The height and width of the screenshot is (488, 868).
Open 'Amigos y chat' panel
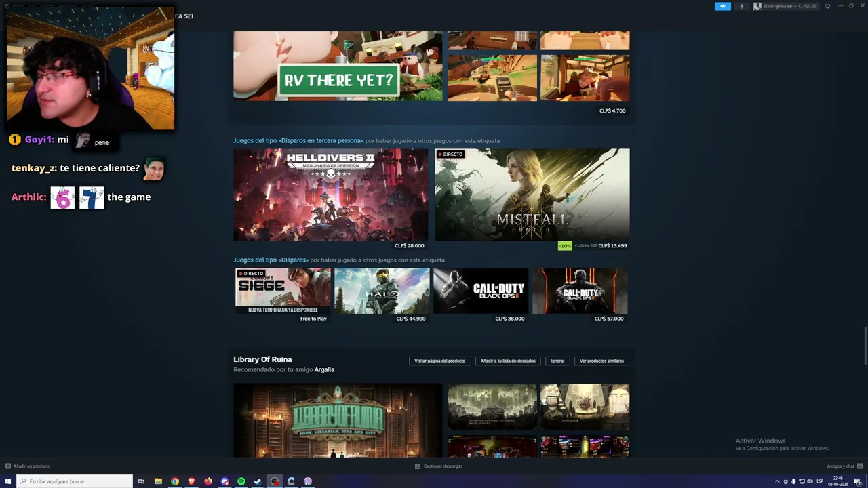tap(841, 466)
